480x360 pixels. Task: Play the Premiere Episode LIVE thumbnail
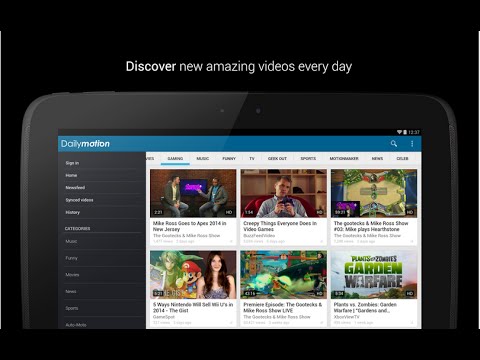coord(283,275)
